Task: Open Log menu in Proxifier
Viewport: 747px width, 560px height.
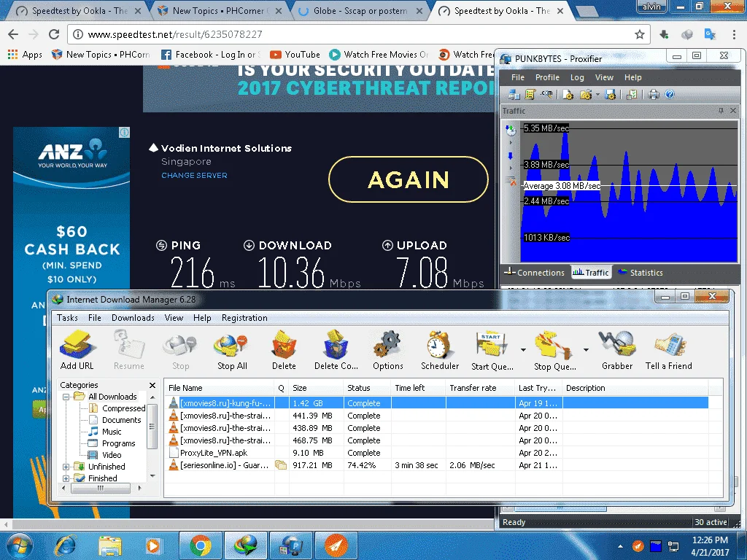Action: (577, 77)
